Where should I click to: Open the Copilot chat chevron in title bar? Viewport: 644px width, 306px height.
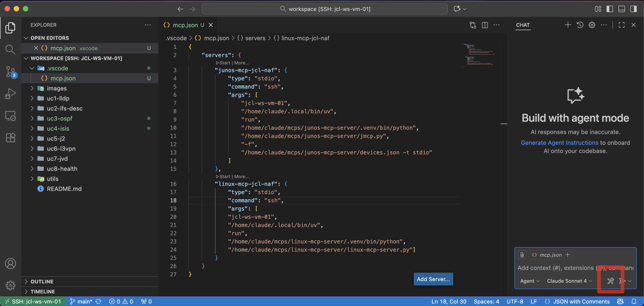[464, 9]
